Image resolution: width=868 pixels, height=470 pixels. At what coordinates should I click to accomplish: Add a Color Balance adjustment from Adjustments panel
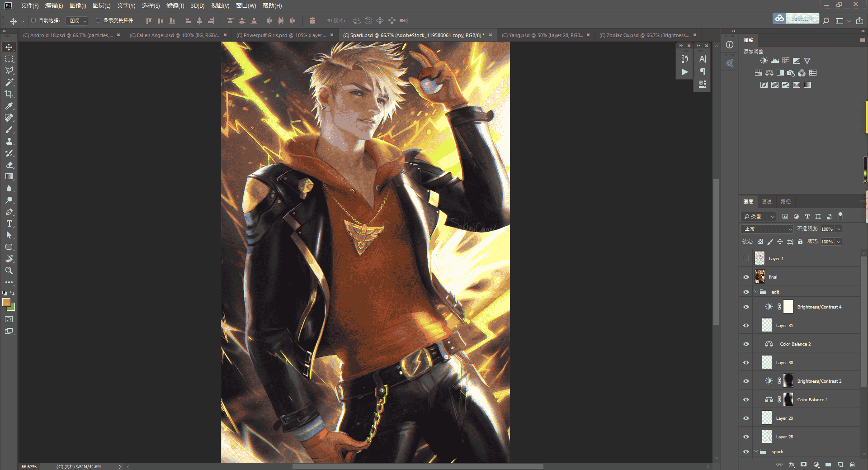pyautogui.click(x=769, y=73)
